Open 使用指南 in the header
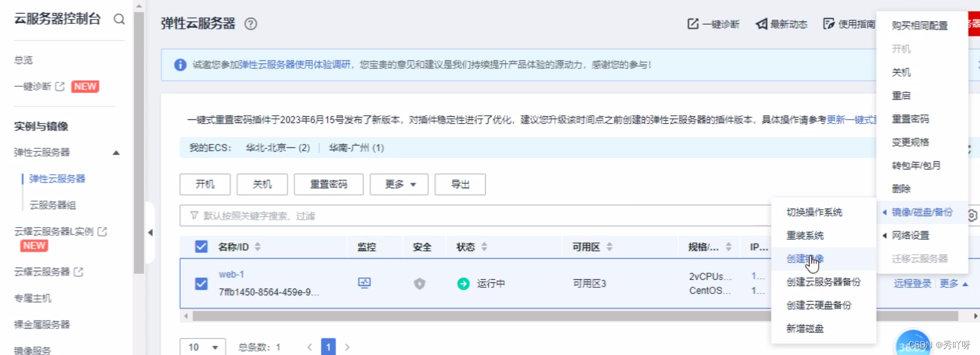This screenshot has height=355, width=980. coord(849,24)
